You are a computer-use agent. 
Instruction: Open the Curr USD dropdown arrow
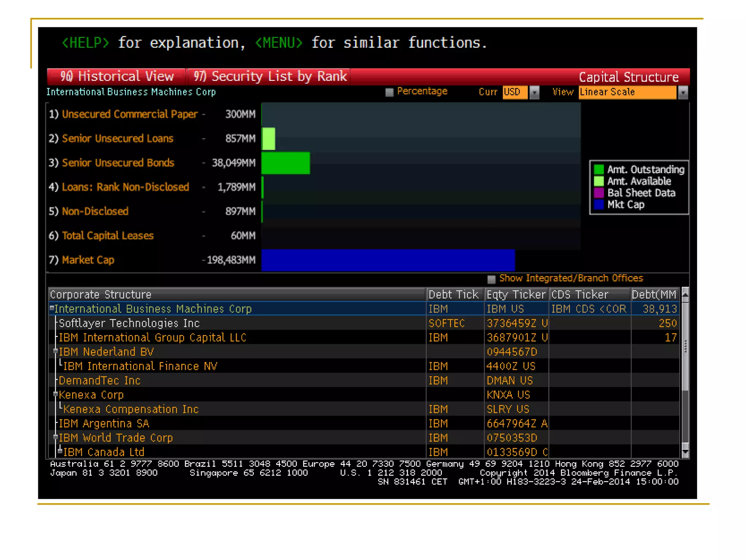[x=534, y=93]
